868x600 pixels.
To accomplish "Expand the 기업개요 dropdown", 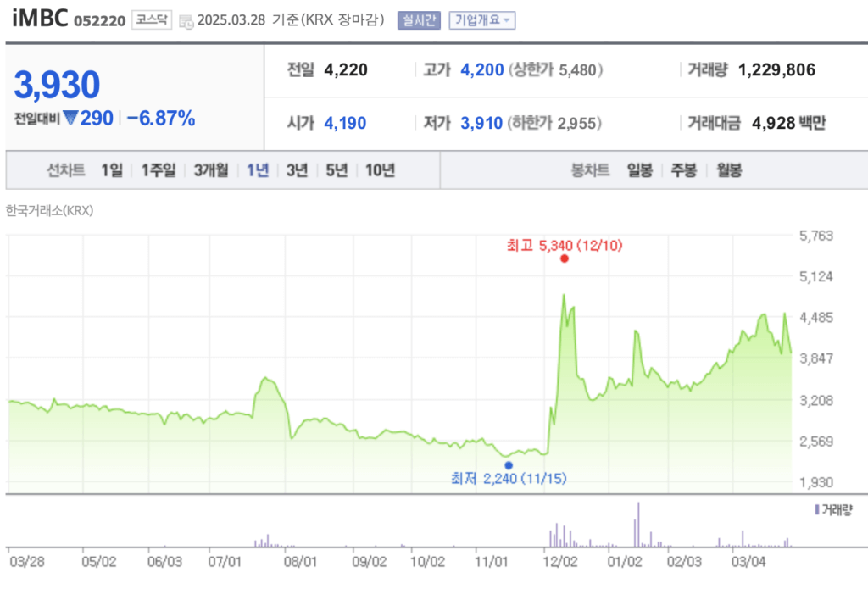I will click(x=481, y=20).
